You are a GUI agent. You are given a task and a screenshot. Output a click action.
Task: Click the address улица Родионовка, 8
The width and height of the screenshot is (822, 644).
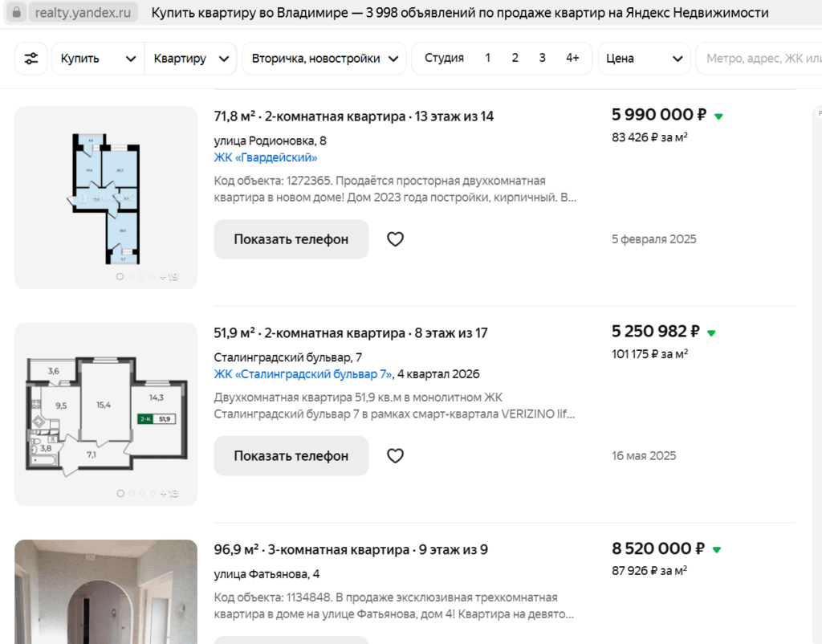click(270, 141)
